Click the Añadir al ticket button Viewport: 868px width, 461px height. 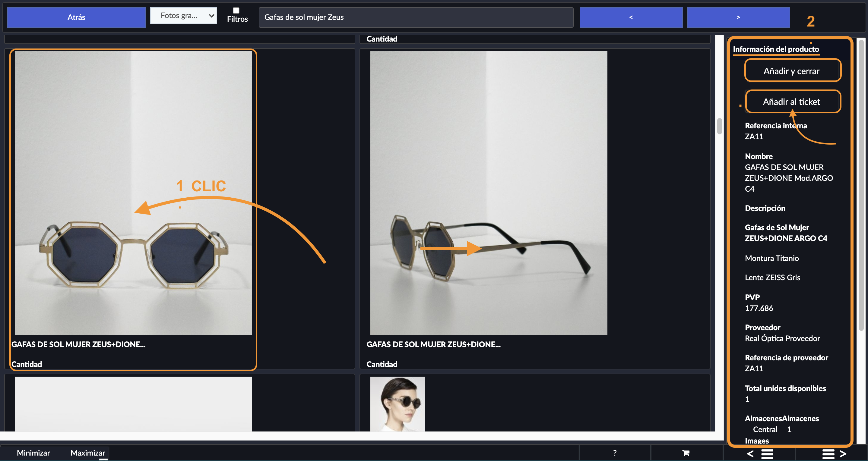[x=792, y=101]
